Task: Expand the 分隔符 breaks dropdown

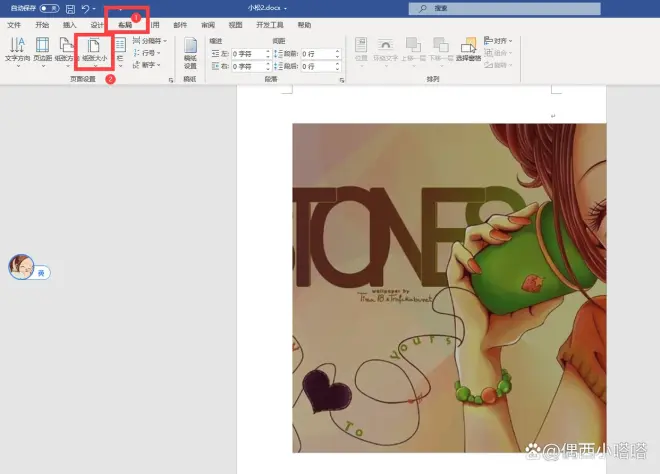Action: tap(148, 41)
